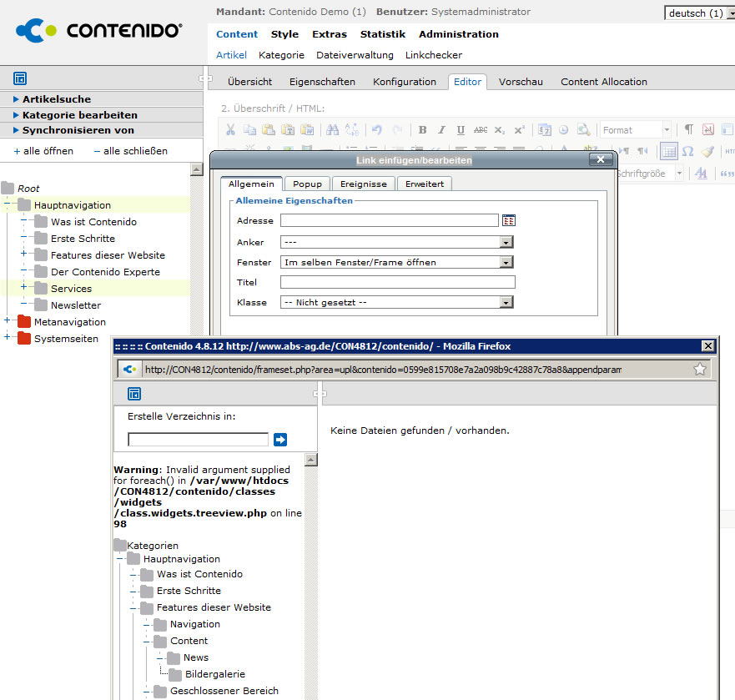Click the blue arrow to create directory
This screenshot has width=735, height=700.
[280, 440]
